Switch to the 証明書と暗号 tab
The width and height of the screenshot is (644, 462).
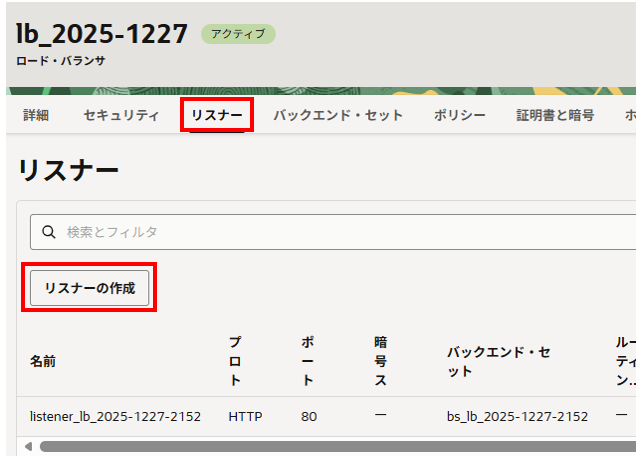pos(555,116)
